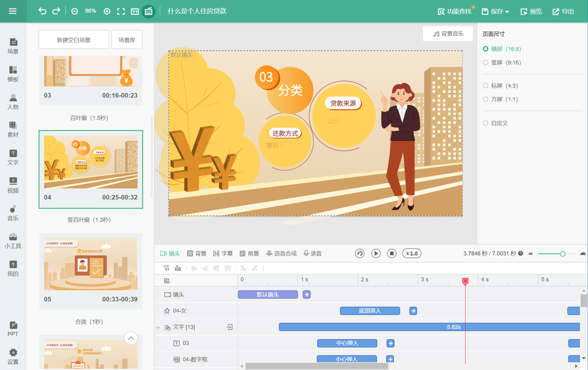The height and width of the screenshot is (370, 588).
Task: Open 我的 uploads in sidebar
Action: pos(13,268)
